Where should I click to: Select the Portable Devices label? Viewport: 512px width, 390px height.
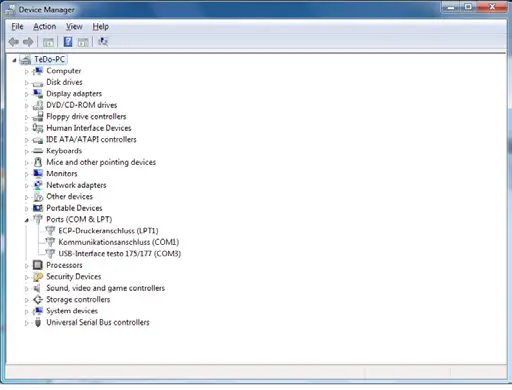click(74, 208)
